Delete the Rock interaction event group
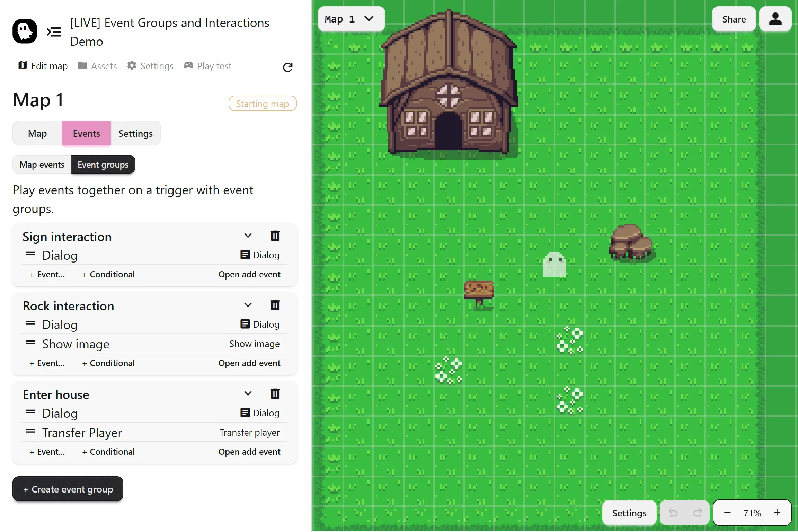This screenshot has height=532, width=798. tap(275, 305)
